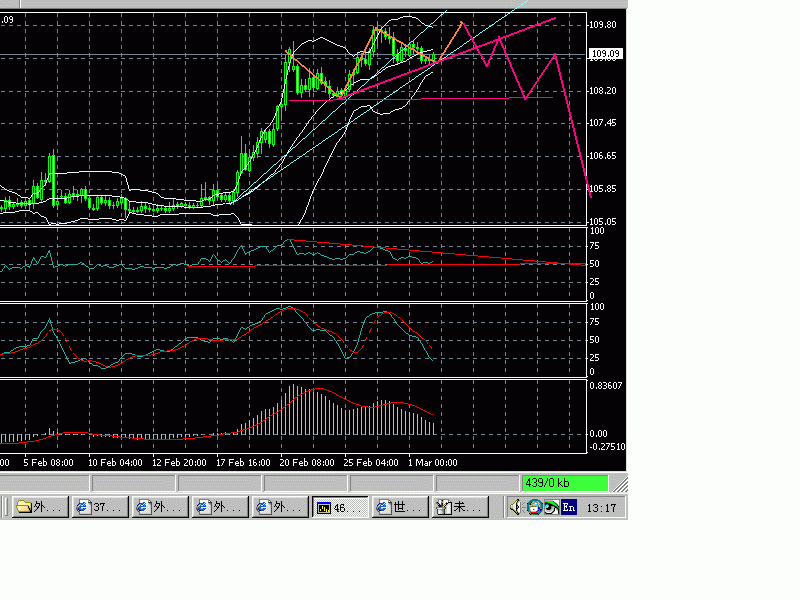800x600 pixels.
Task: Click the 1 Mar 00:00 time axis label
Action: click(433, 463)
